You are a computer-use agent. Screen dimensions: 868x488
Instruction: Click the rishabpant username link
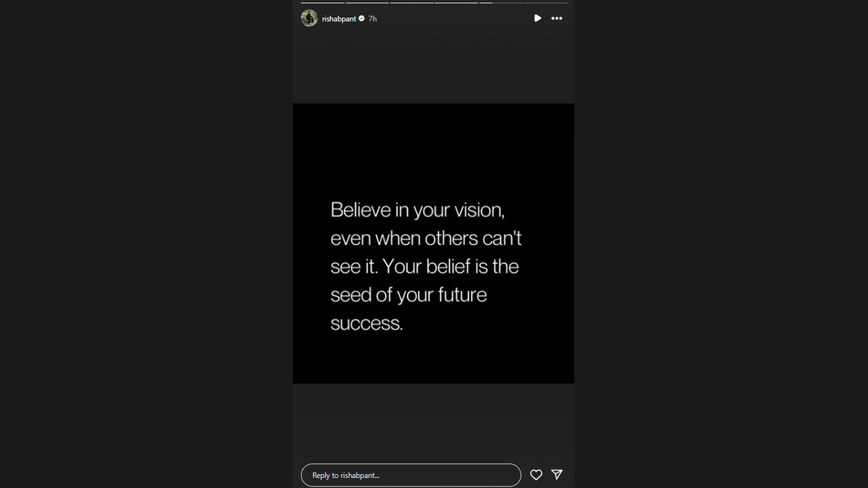[339, 19]
